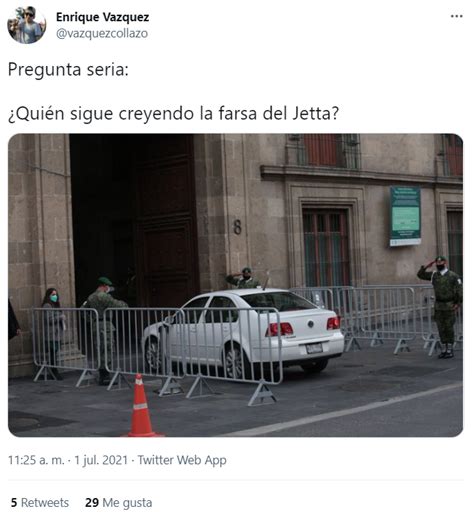The height and width of the screenshot is (512, 474).
Task: View the 5 Retweets list
Action: coord(40,503)
